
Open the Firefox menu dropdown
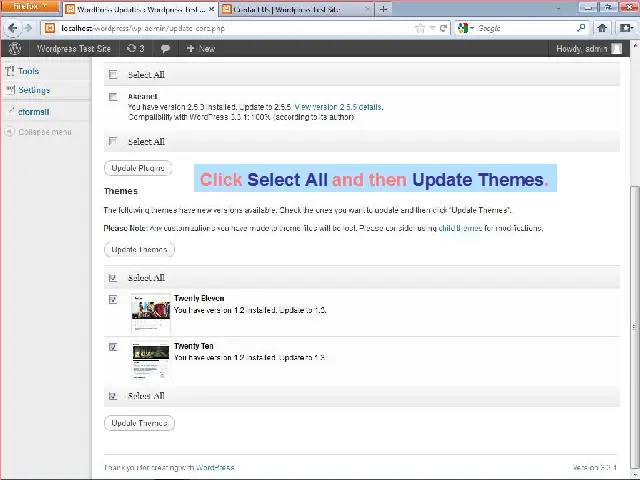point(30,7)
